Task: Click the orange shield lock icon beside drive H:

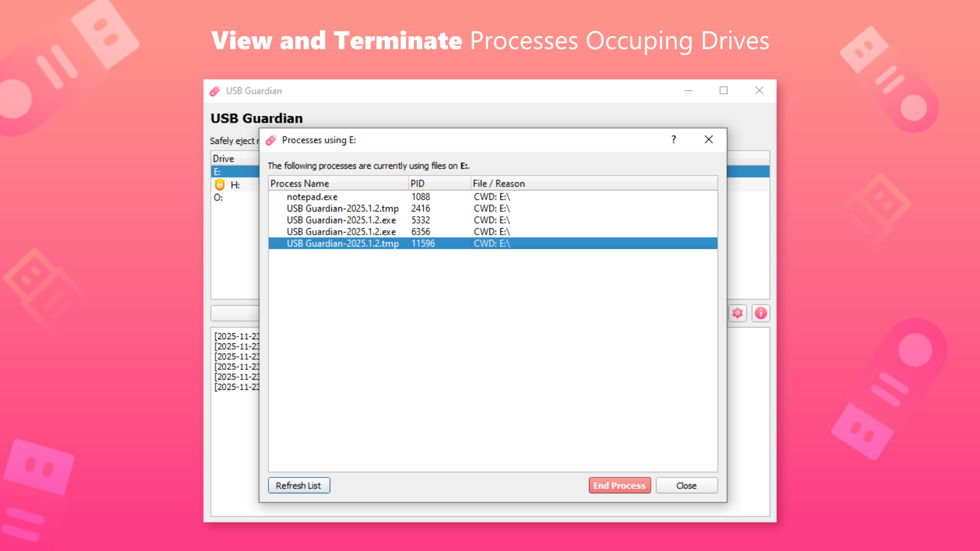Action: coord(219,185)
